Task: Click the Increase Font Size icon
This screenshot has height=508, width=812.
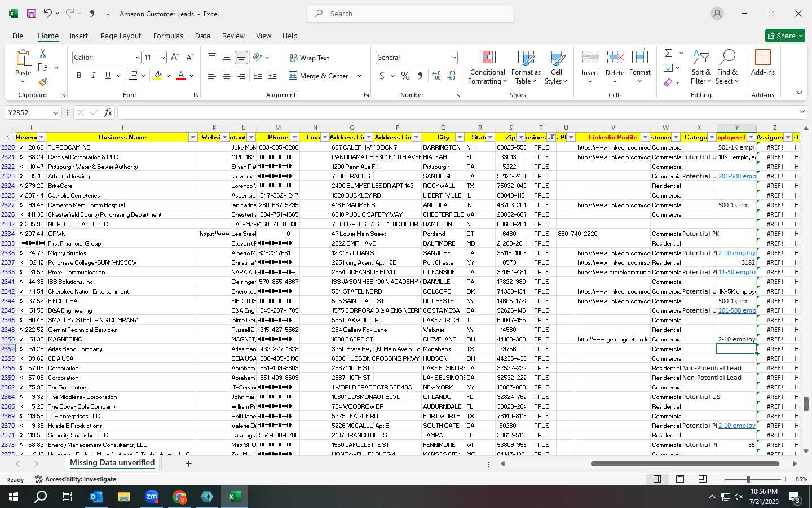Action: (175, 58)
